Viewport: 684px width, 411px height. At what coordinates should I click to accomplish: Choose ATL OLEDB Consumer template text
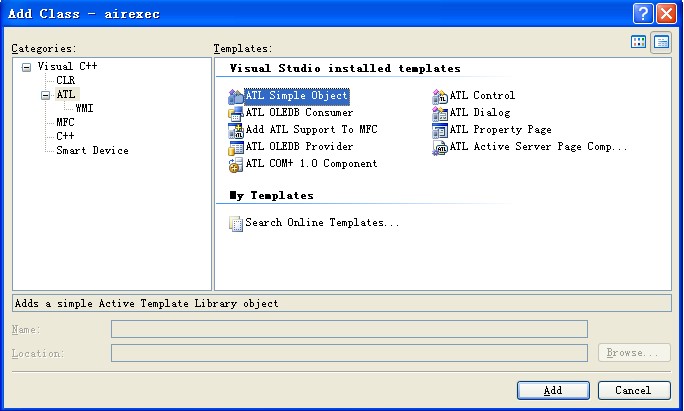[x=299, y=113]
